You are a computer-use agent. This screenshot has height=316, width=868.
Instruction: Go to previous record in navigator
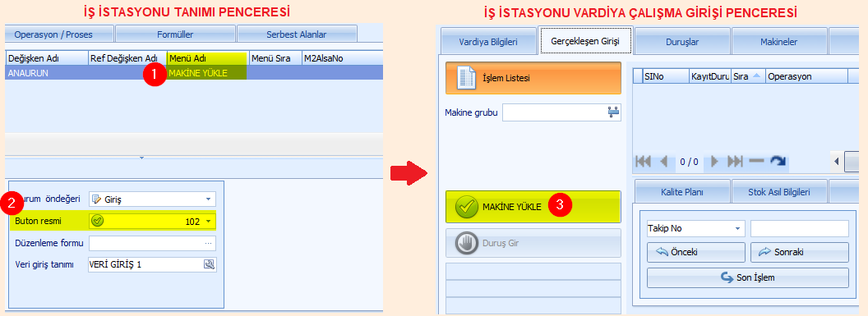pos(664,162)
